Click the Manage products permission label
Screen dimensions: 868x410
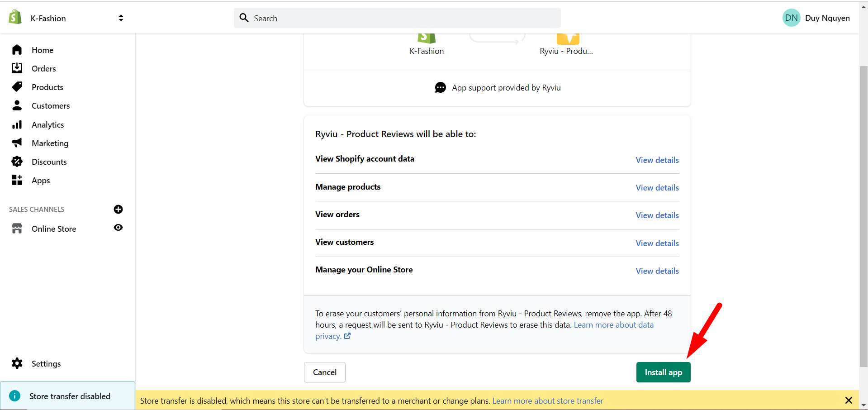(x=348, y=187)
